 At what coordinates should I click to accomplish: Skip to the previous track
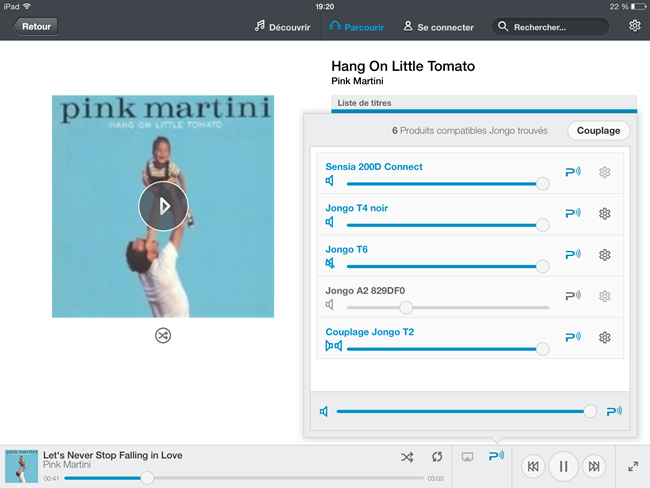tap(533, 466)
